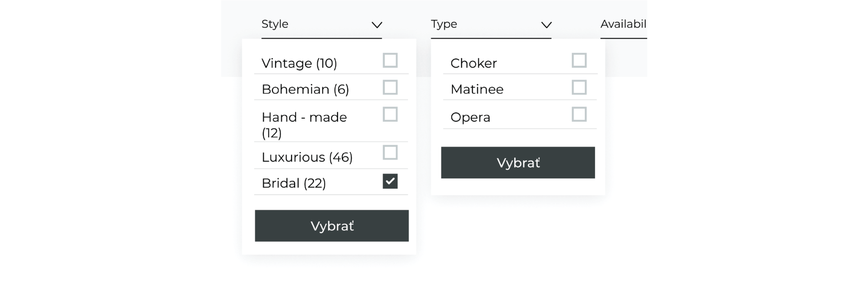868x296 pixels.
Task: Select the Vintage (10) label text
Action: [x=299, y=63]
